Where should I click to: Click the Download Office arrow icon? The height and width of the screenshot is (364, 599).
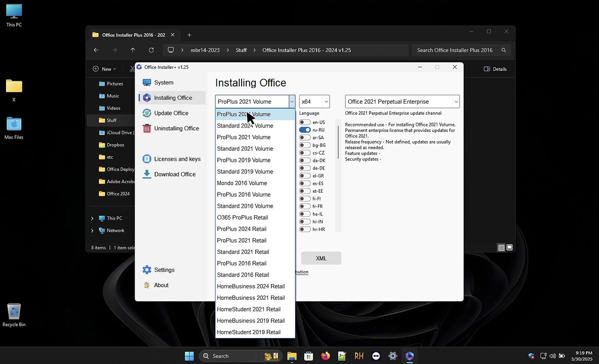(x=147, y=174)
